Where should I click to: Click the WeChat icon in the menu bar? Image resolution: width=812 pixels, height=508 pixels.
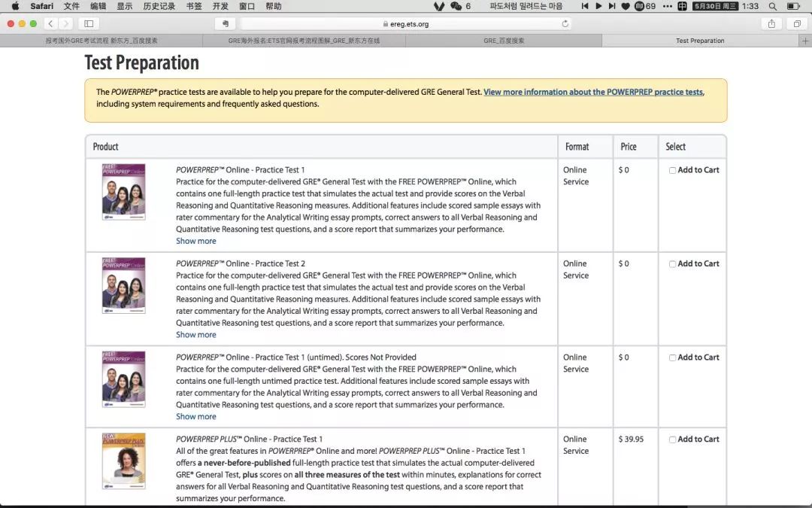coord(456,6)
